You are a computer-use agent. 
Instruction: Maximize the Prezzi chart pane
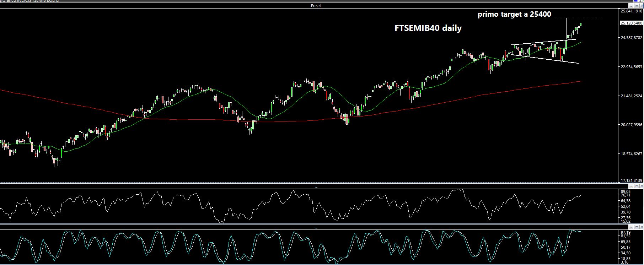click(x=637, y=6)
